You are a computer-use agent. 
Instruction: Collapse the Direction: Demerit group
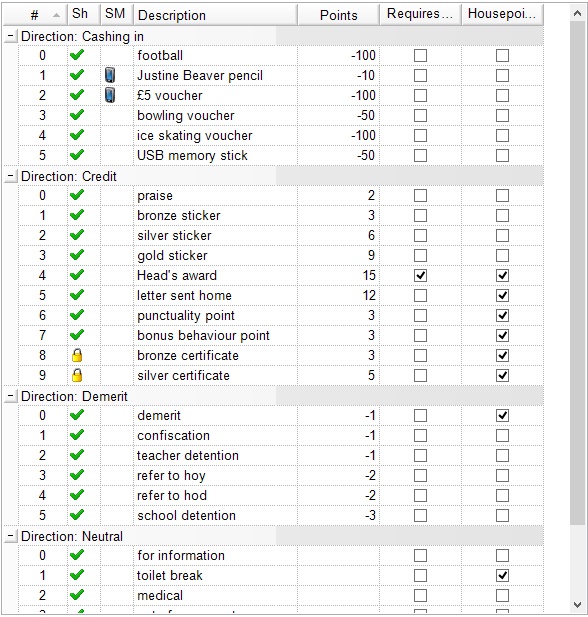(11, 396)
